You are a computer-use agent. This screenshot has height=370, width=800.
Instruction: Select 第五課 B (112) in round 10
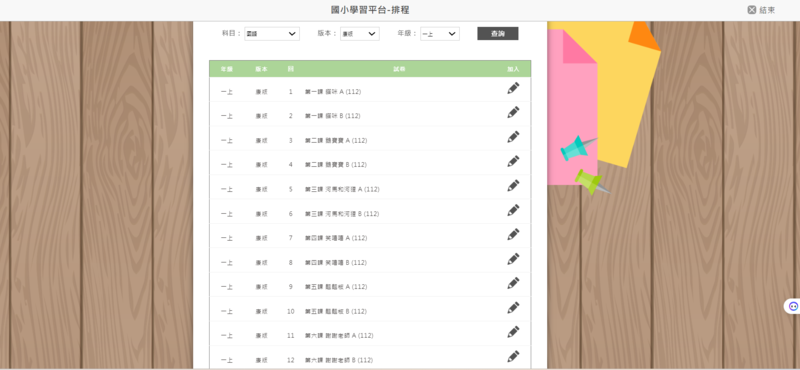[x=336, y=312]
